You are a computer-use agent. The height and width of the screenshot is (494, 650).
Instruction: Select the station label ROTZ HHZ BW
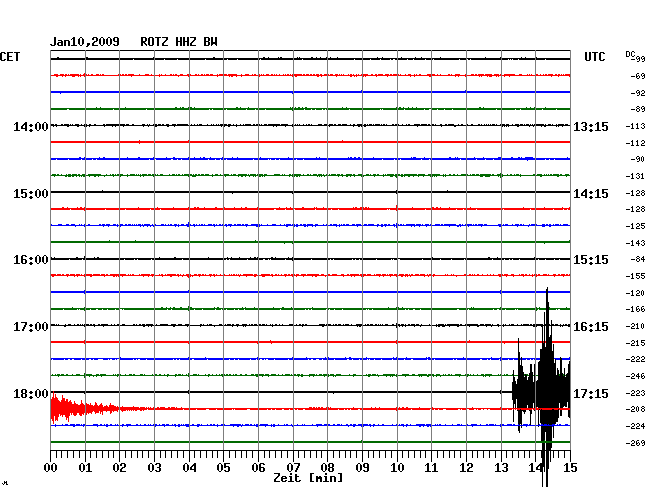[x=179, y=42]
